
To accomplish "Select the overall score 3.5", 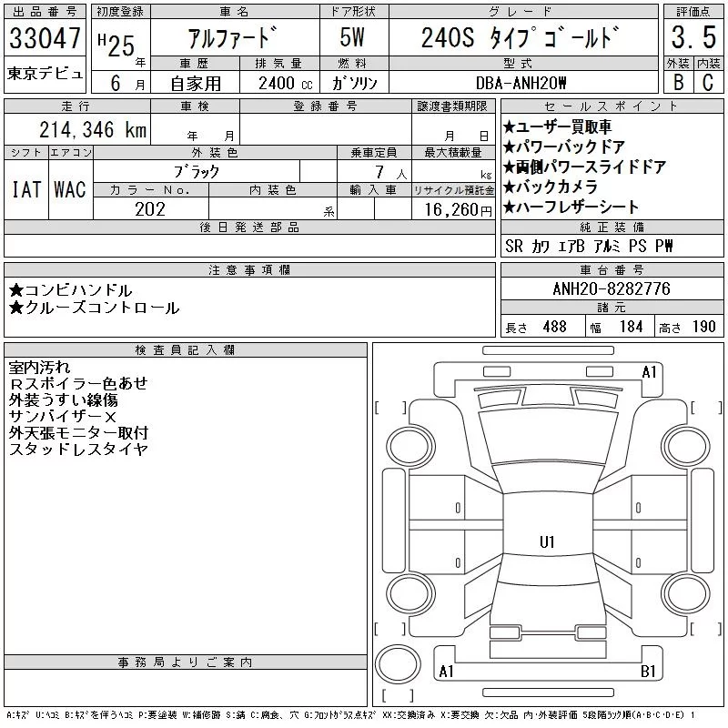I will tap(693, 37).
